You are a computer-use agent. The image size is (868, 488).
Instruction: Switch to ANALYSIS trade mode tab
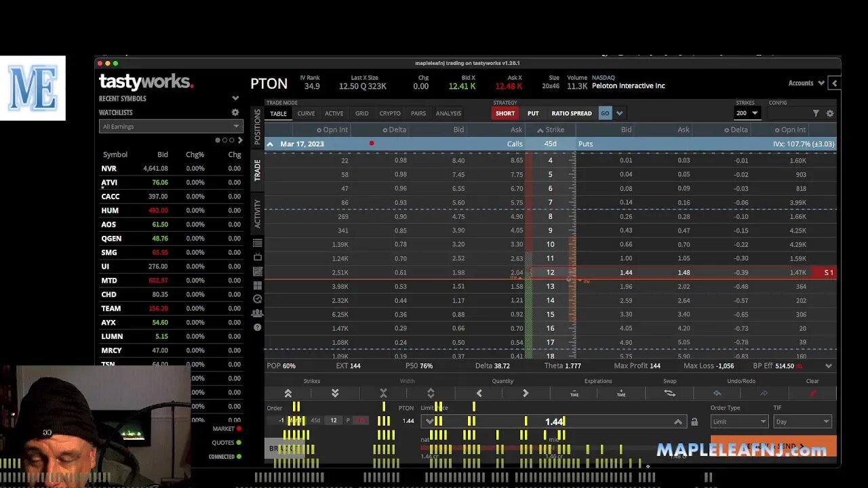[448, 113]
